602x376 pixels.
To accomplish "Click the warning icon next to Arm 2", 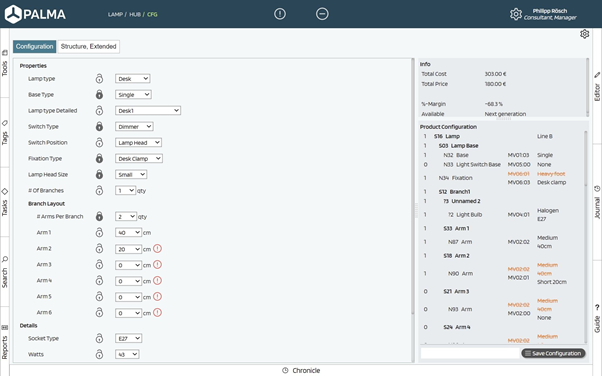I will pyautogui.click(x=157, y=249).
